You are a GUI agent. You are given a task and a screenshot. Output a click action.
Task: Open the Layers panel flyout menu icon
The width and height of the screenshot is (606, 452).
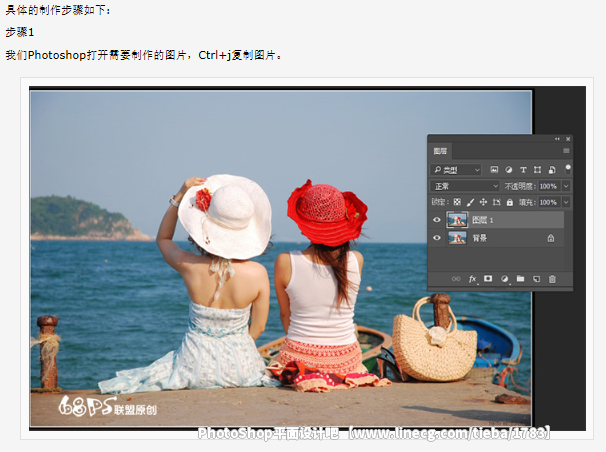tap(566, 151)
